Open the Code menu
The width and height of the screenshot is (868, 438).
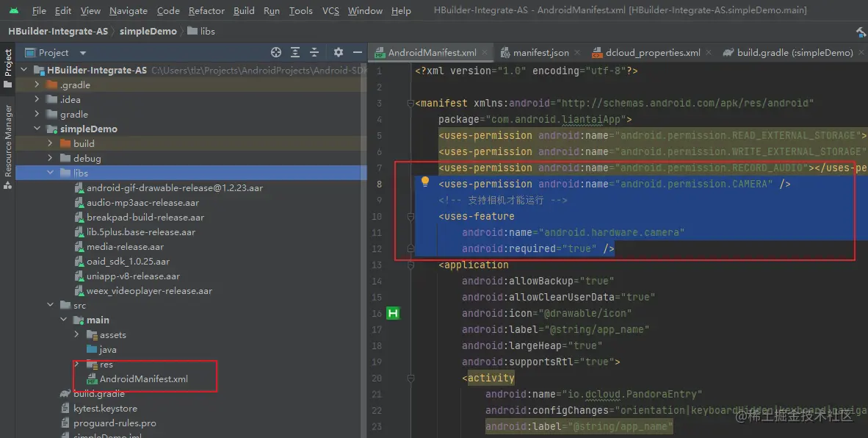coord(168,10)
